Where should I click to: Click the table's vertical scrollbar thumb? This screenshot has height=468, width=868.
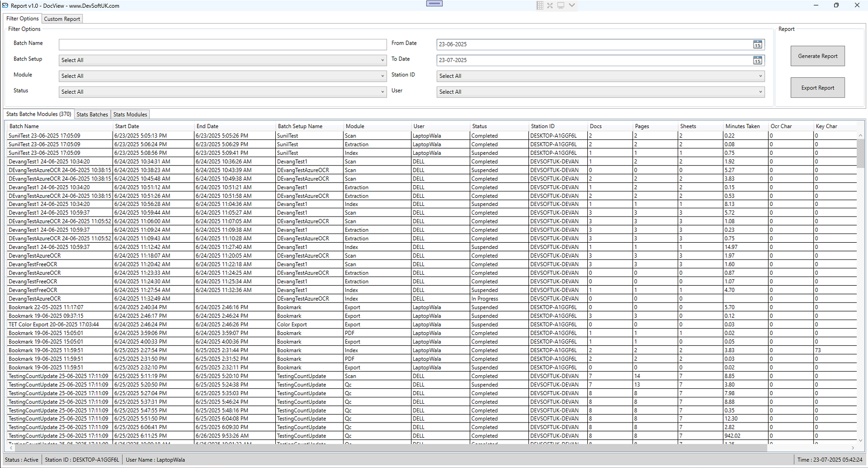point(860,153)
